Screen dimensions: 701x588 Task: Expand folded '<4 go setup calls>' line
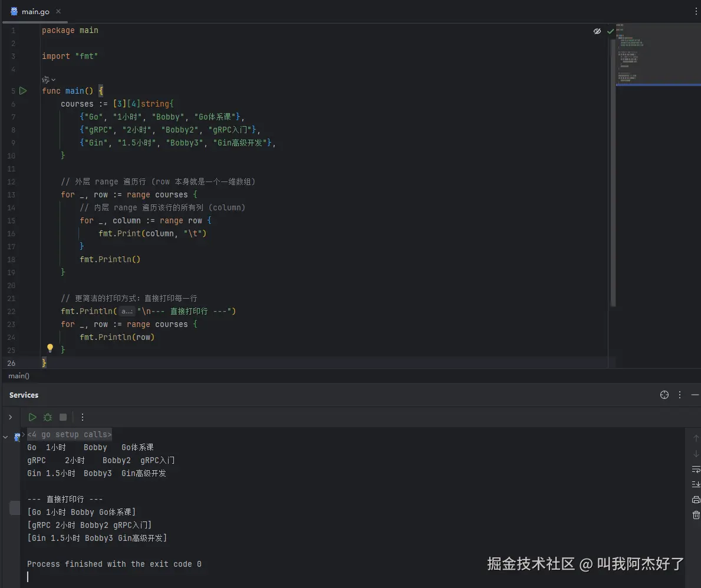tap(70, 434)
